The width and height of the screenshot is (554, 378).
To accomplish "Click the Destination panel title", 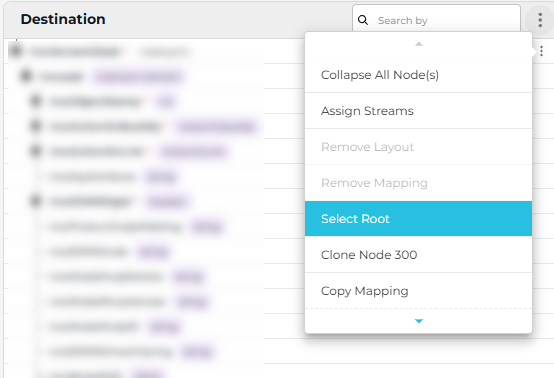I will (63, 19).
